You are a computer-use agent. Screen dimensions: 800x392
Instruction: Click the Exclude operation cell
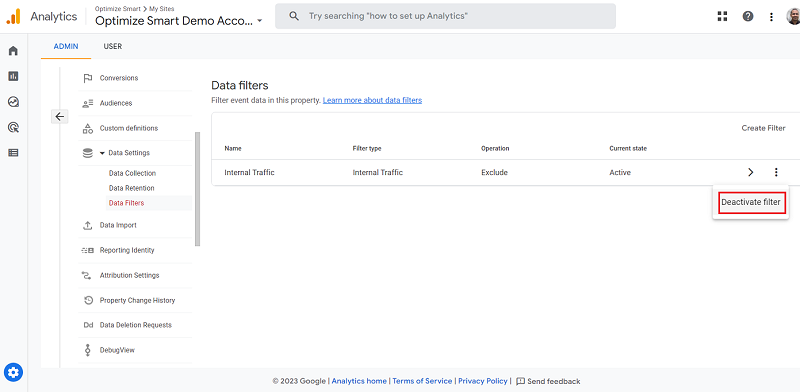coord(494,173)
